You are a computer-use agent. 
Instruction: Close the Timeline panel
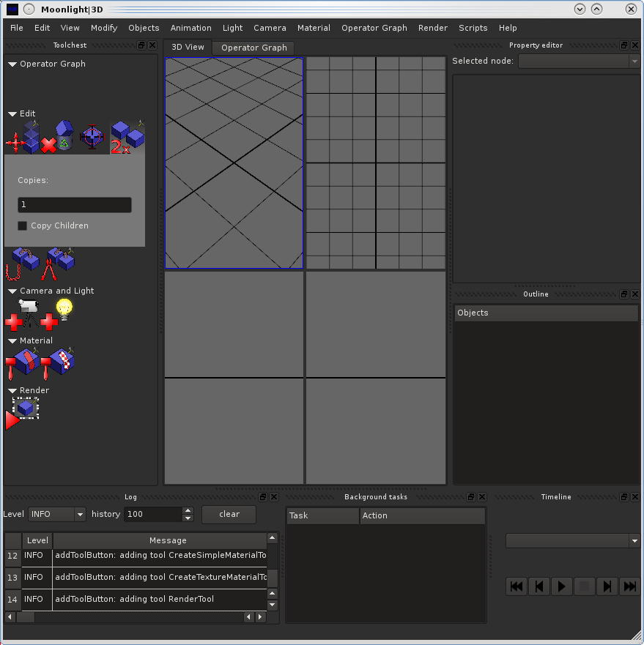pos(635,497)
